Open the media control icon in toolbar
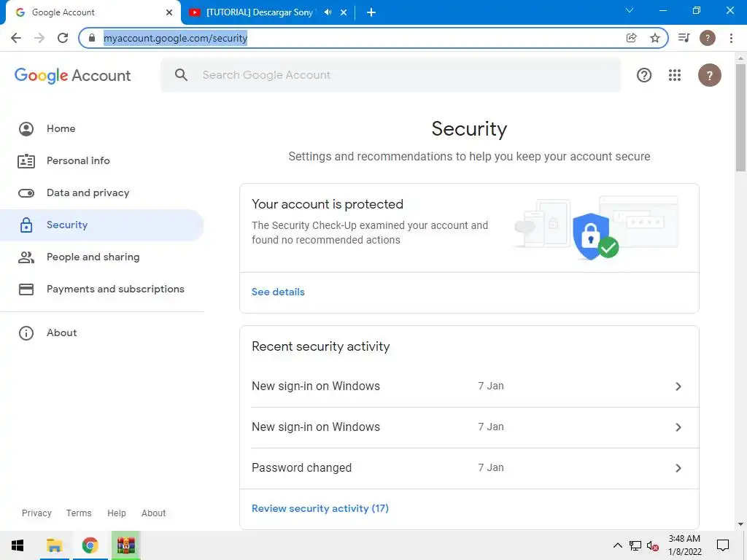The width and height of the screenshot is (747, 560). 684,38
